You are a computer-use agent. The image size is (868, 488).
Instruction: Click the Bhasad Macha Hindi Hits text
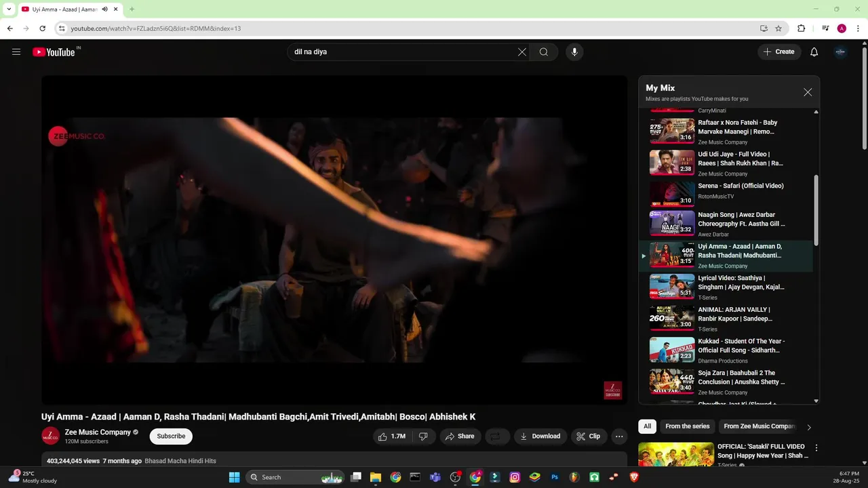(180, 461)
